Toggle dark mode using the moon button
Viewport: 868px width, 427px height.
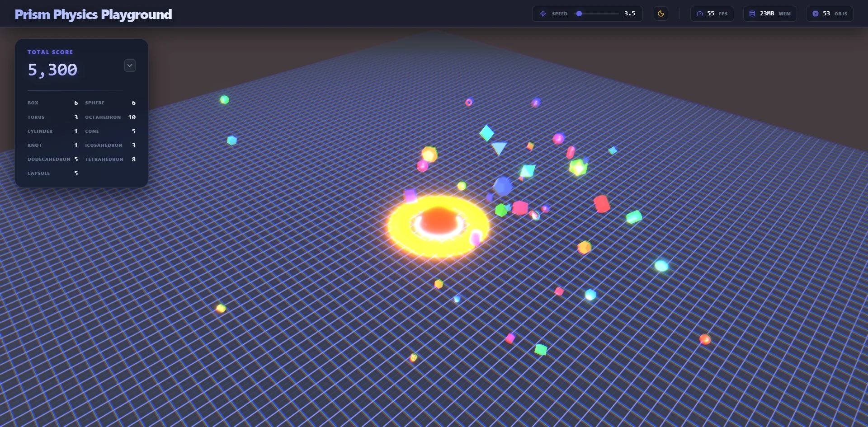click(x=660, y=14)
